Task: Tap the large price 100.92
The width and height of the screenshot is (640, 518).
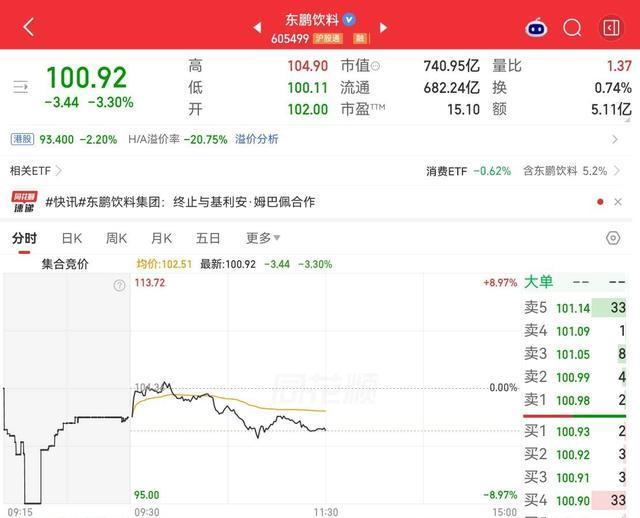Action: coord(87,78)
